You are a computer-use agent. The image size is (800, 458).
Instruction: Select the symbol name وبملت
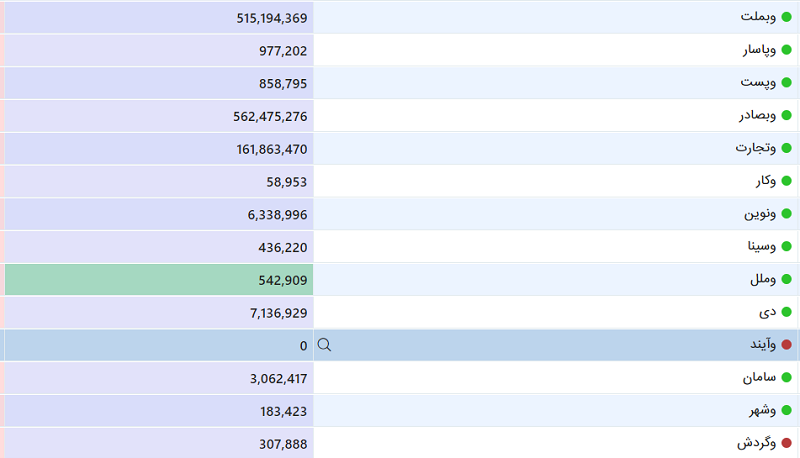point(758,17)
